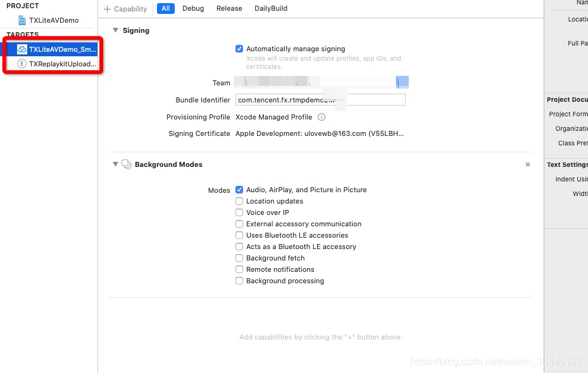Image resolution: width=588 pixels, height=373 pixels.
Task: Collapse the Signing section triangle
Action: (115, 30)
